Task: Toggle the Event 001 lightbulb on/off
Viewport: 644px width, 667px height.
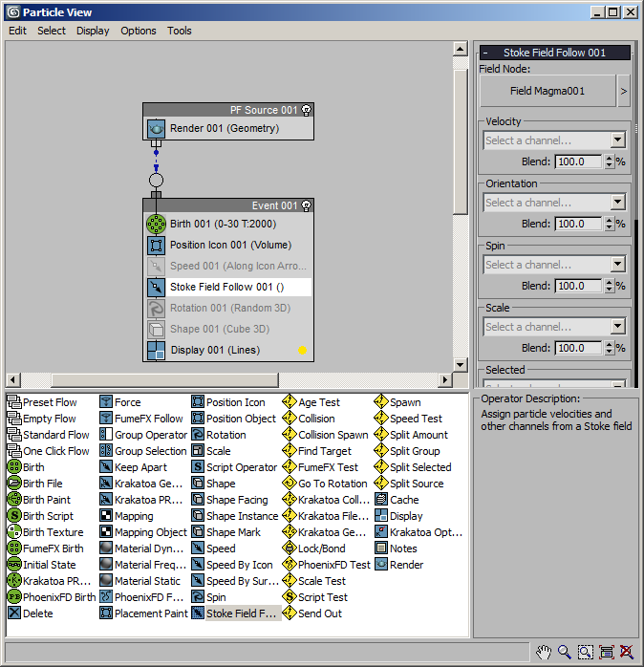Action: (307, 205)
